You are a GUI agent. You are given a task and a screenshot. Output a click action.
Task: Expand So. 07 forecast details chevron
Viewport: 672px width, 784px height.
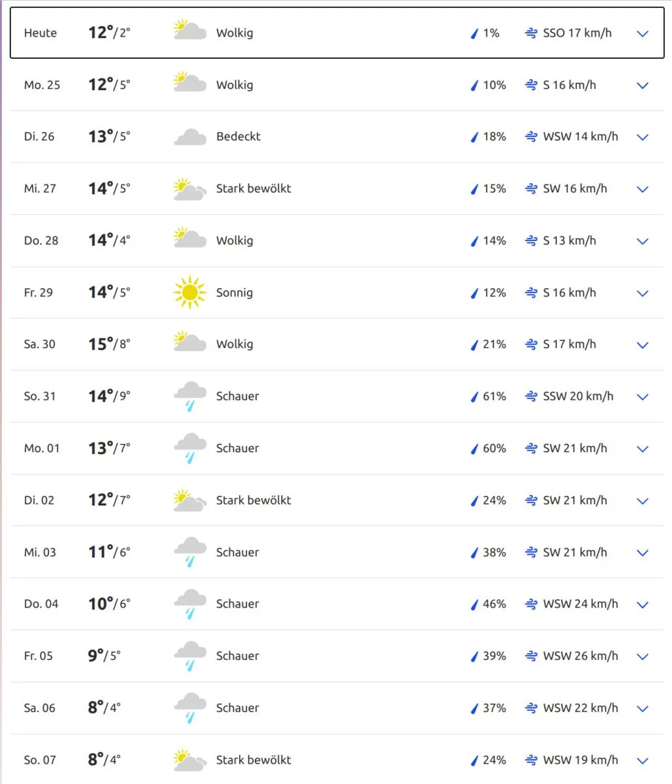[643, 760]
